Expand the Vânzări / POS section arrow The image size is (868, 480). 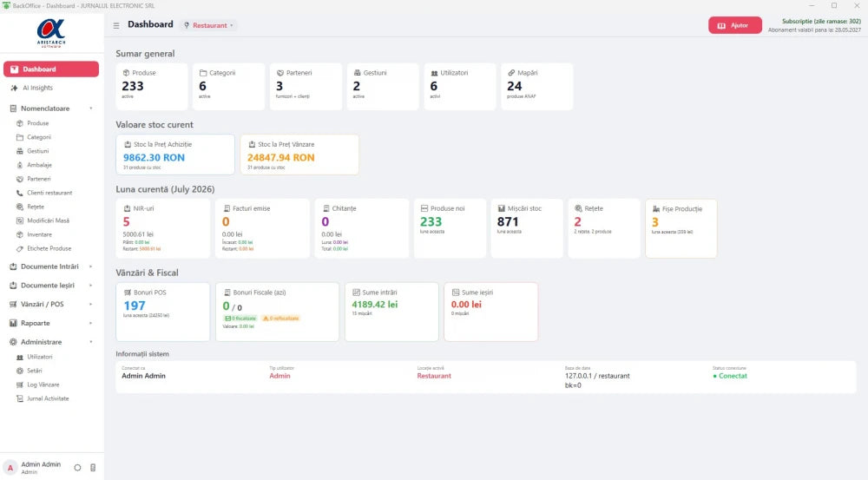(91, 305)
